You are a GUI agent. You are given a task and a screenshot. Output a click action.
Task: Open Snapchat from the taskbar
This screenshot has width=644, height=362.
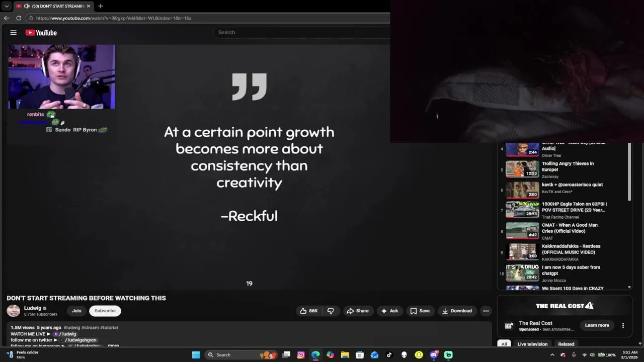pyautogui.click(x=419, y=355)
